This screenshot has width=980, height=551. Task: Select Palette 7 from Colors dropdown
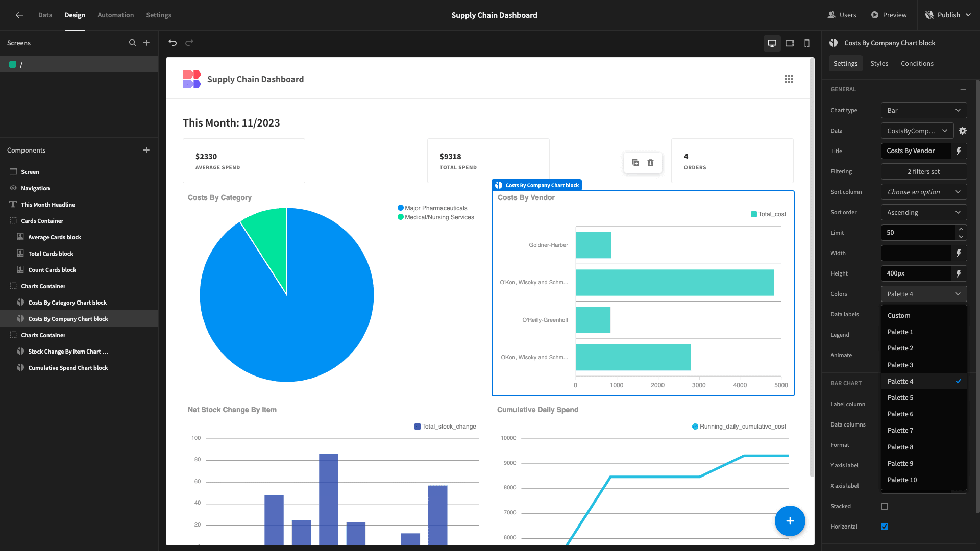[x=900, y=430]
